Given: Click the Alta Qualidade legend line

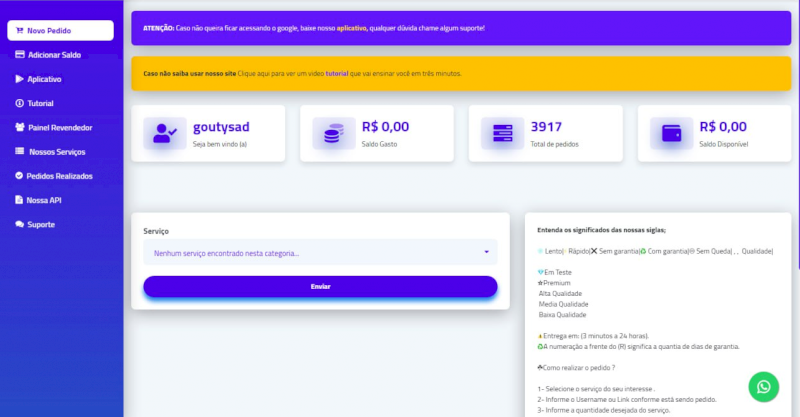Looking at the screenshot, I should 560,293.
